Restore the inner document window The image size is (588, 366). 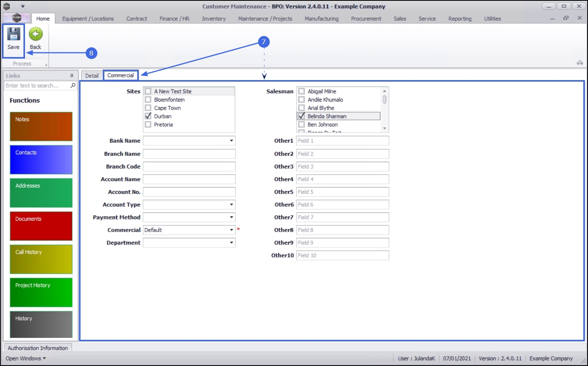coord(566,18)
